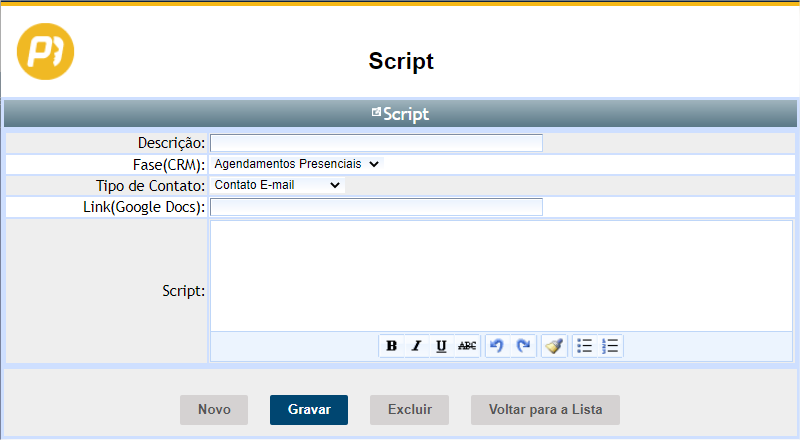Toggle italic formatting in editor toolbar
This screenshot has width=800, height=440.
pos(416,346)
